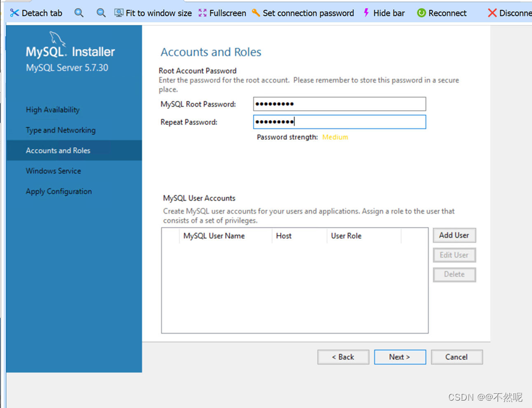
Task: Click the disabled Delete button
Action: [x=454, y=274]
